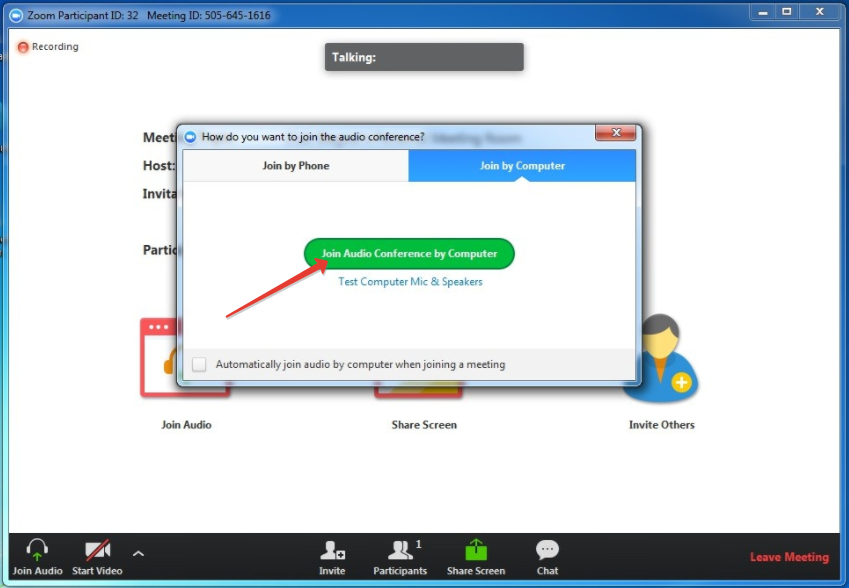Screen dimensions: 849x588
Task: Enable automatically join audio by computer checkbox
Action: click(199, 364)
